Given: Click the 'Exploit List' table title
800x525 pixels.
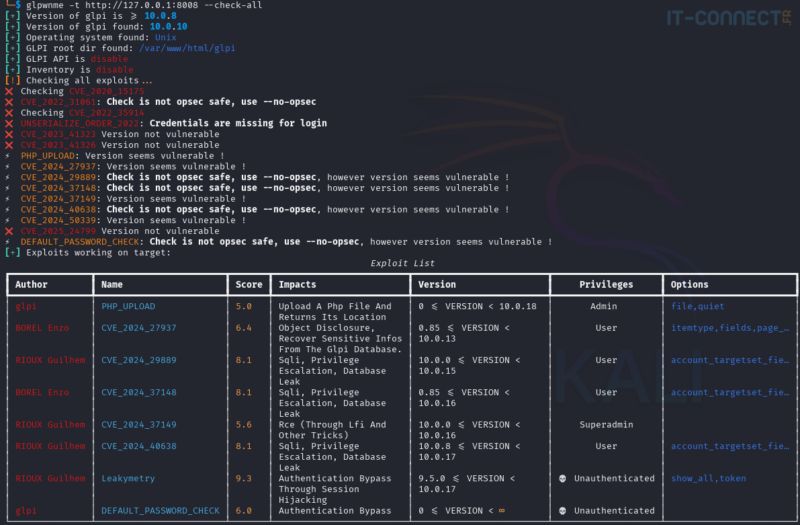Looking at the screenshot, I should [x=403, y=263].
